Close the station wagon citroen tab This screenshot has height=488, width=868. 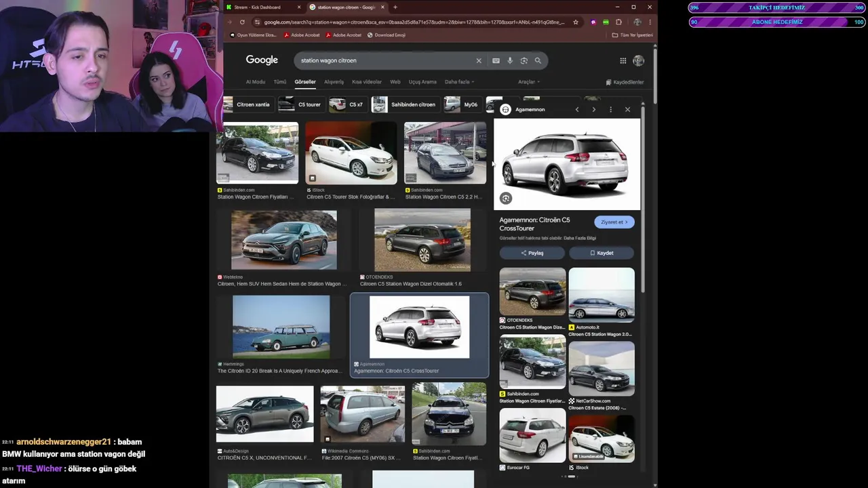(x=382, y=7)
